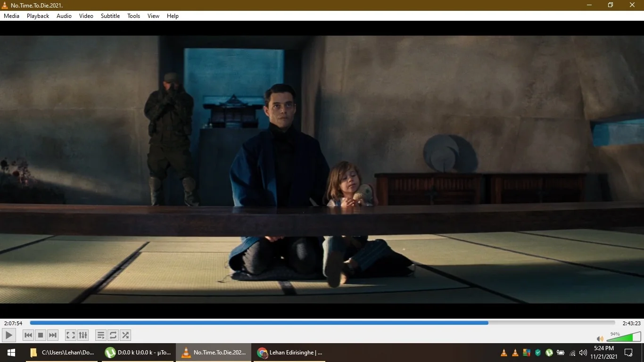Resume the movie with the Play button
The image size is (644, 362).
[x=9, y=335]
